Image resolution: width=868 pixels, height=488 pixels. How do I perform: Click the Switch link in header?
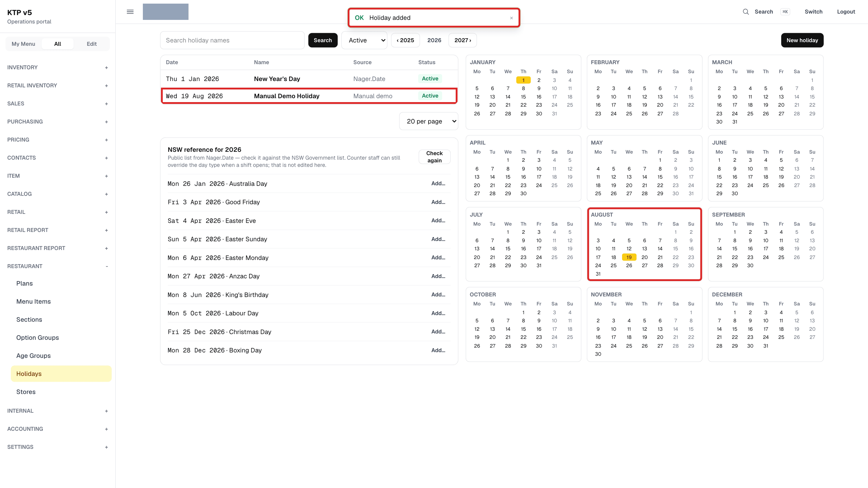[813, 12]
